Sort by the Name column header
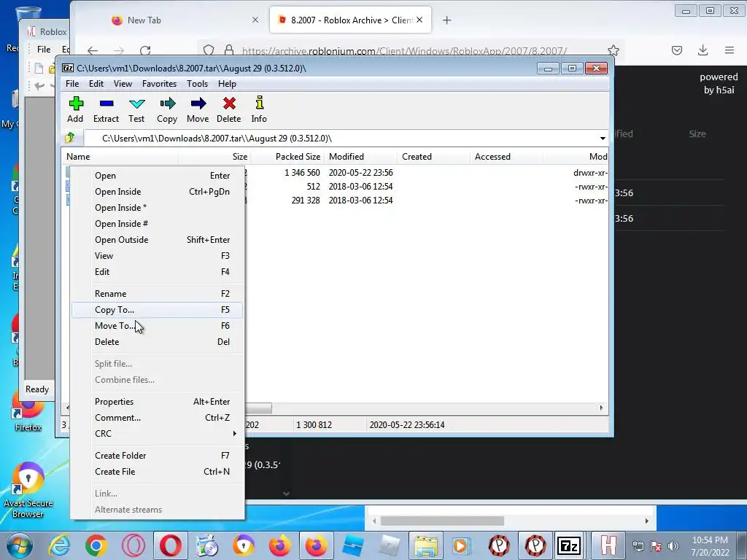Screen dimensions: 747x560 [120, 157]
